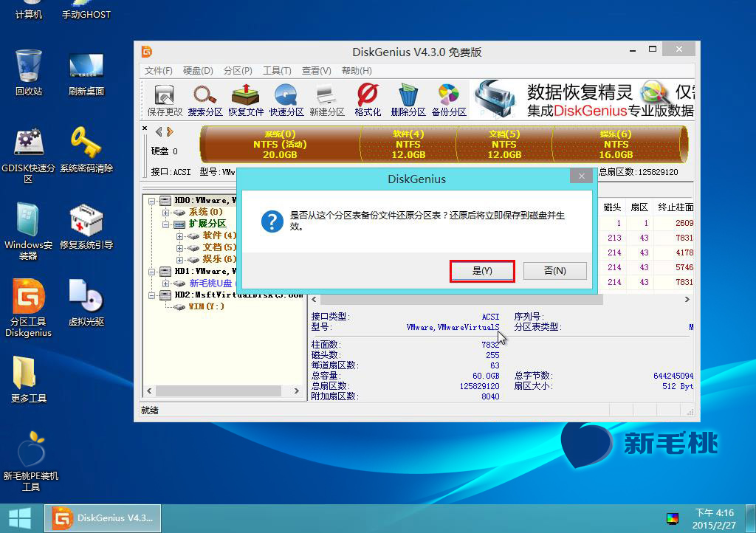Launch the 快速分区 tool
The image size is (756, 533).
point(286,99)
